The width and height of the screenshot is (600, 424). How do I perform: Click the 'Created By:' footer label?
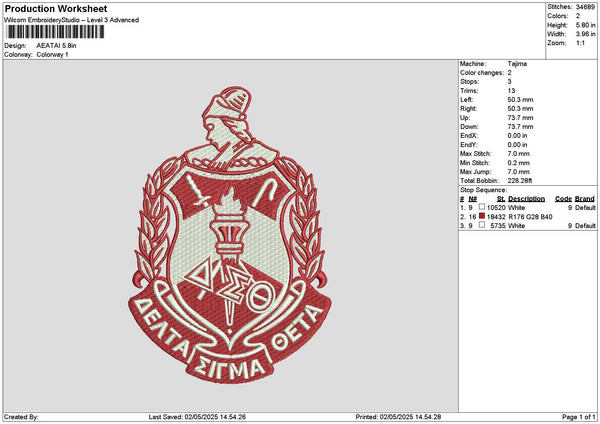click(21, 417)
